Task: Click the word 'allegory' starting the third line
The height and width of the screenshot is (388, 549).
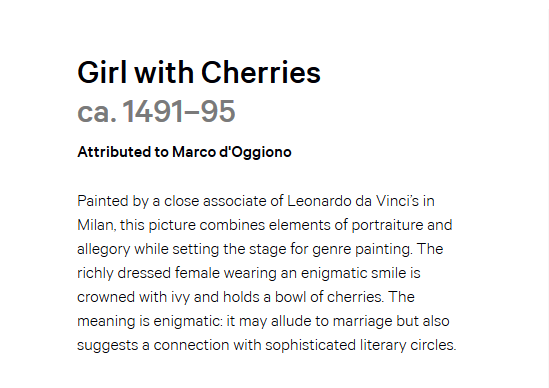Action: coord(104,250)
